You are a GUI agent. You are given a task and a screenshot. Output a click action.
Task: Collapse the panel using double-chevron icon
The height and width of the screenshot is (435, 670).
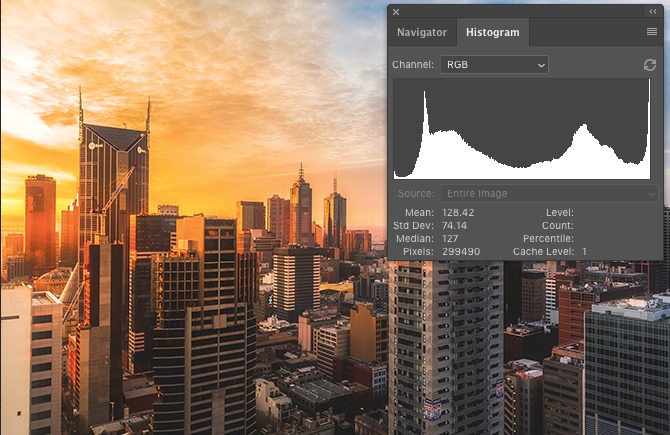(653, 11)
